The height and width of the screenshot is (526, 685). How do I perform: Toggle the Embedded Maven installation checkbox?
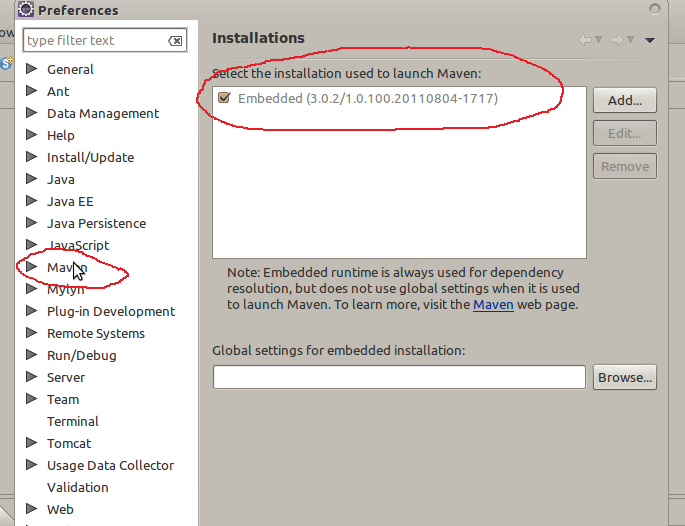224,98
